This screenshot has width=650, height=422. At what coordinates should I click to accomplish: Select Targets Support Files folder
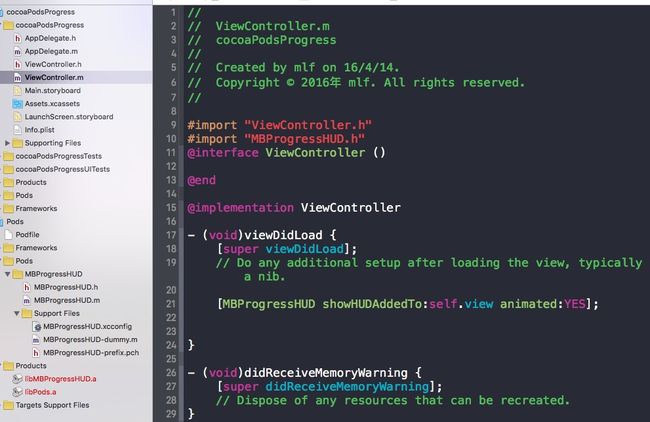[52, 405]
